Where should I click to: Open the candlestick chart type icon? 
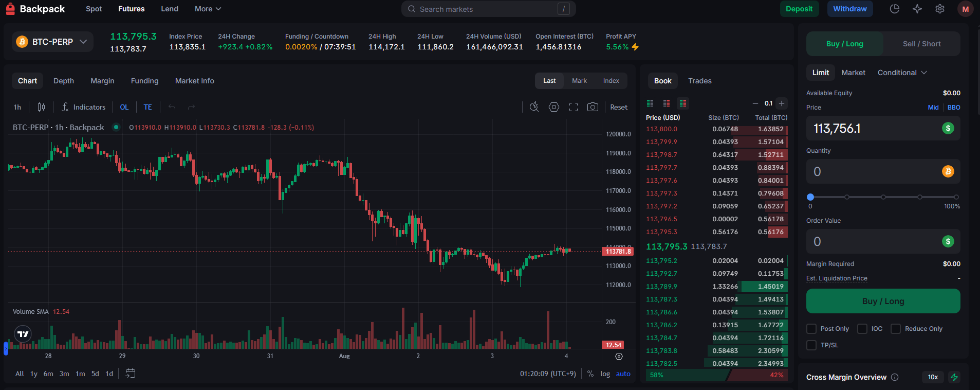coord(41,107)
